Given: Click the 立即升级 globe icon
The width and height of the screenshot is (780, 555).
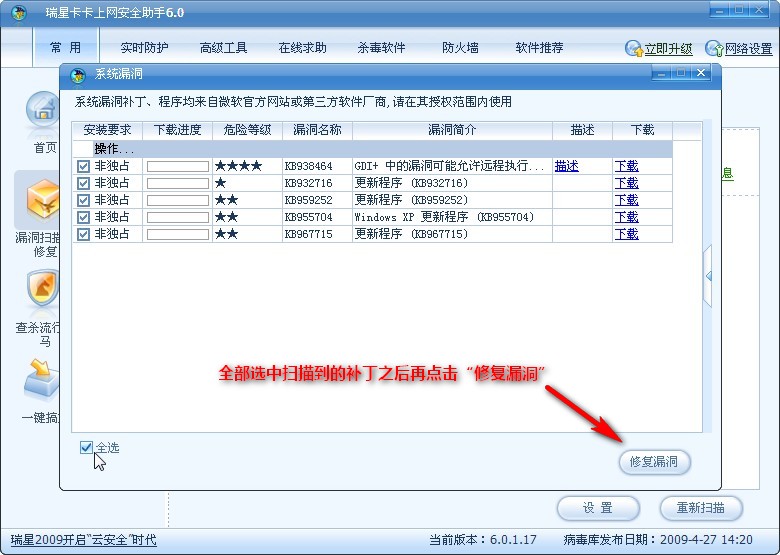Looking at the screenshot, I should 634,48.
